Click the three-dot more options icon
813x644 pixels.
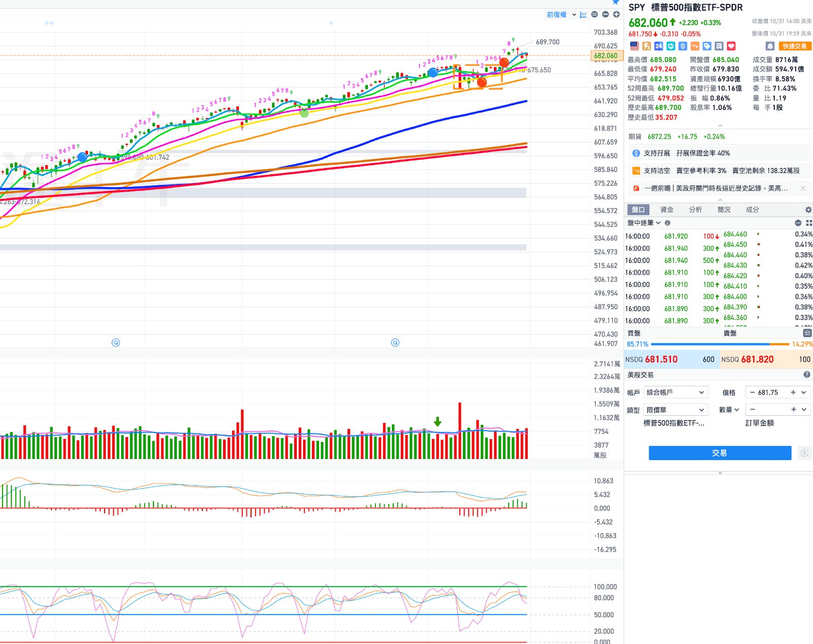point(798,223)
